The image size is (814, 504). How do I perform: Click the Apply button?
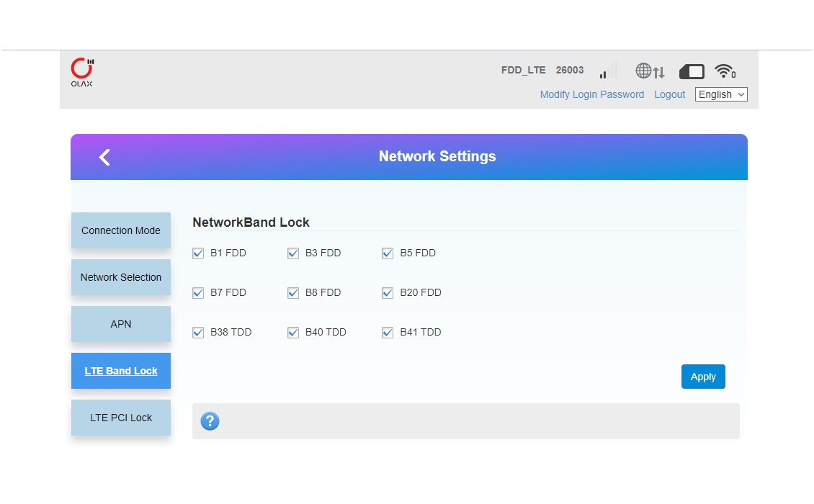click(x=703, y=377)
